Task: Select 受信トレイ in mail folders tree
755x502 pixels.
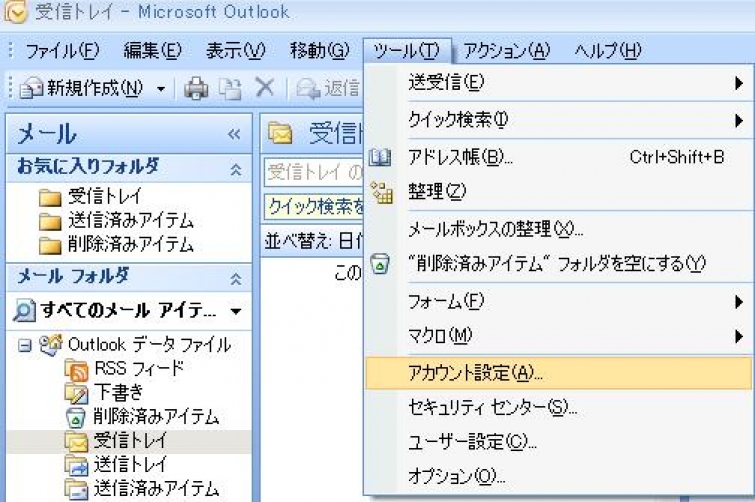Action: coord(129,441)
